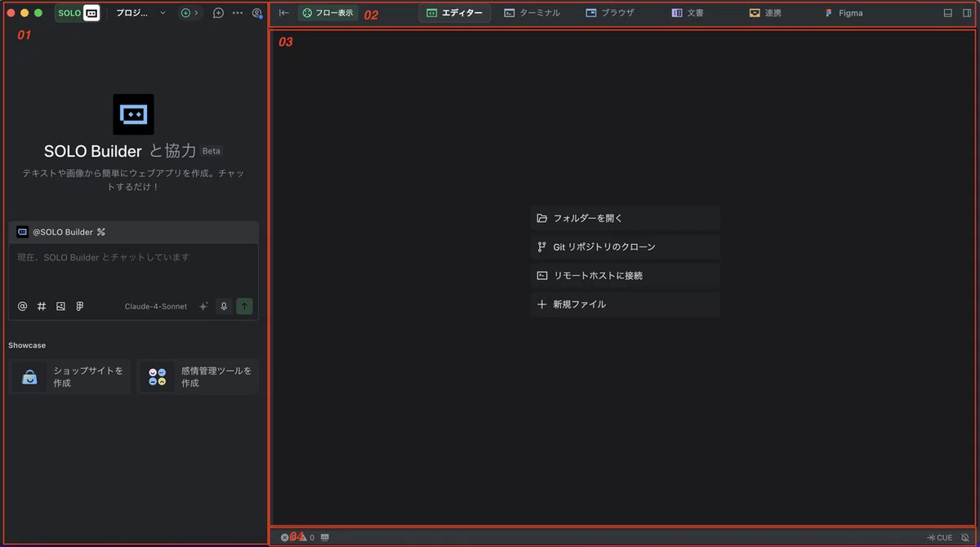Switch to the ブラウザ tab

click(610, 13)
